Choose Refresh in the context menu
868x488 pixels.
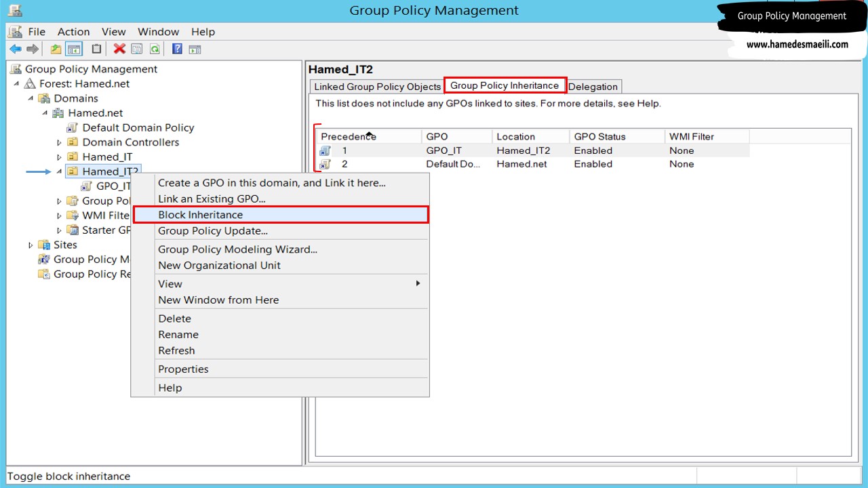(x=280, y=350)
